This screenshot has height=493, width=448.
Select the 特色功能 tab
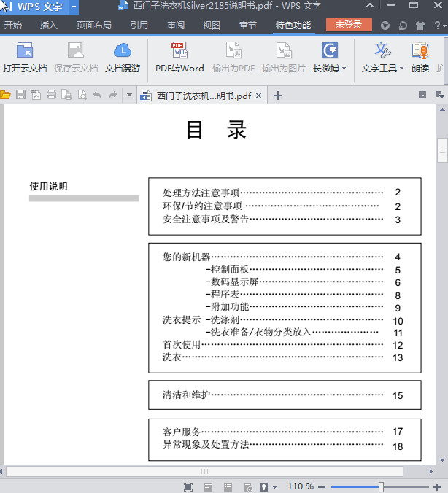coord(293,25)
